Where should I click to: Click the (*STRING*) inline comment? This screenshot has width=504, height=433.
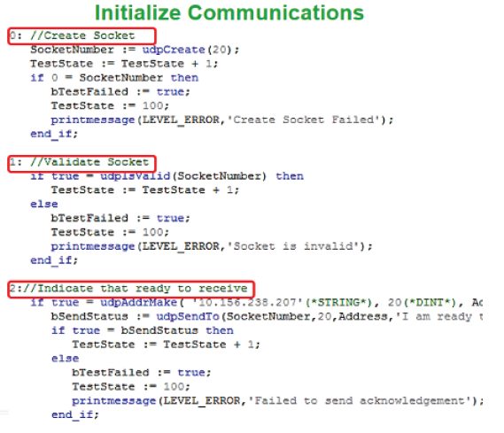[337, 302]
